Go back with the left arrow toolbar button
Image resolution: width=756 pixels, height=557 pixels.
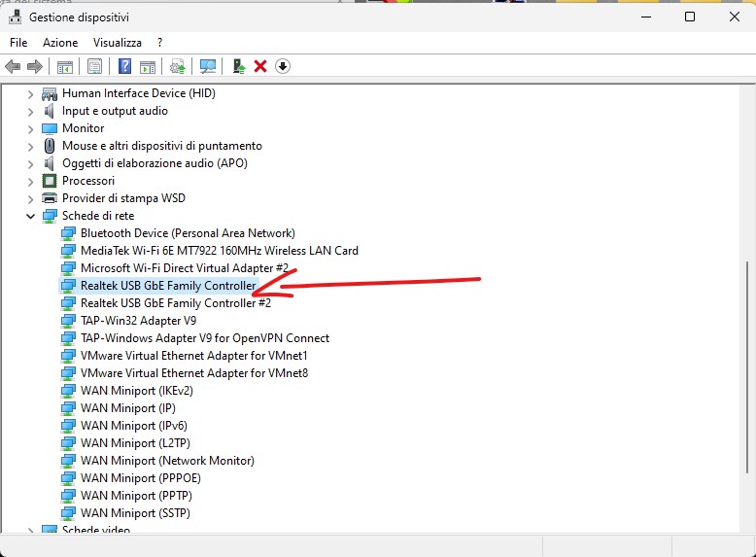[13, 66]
